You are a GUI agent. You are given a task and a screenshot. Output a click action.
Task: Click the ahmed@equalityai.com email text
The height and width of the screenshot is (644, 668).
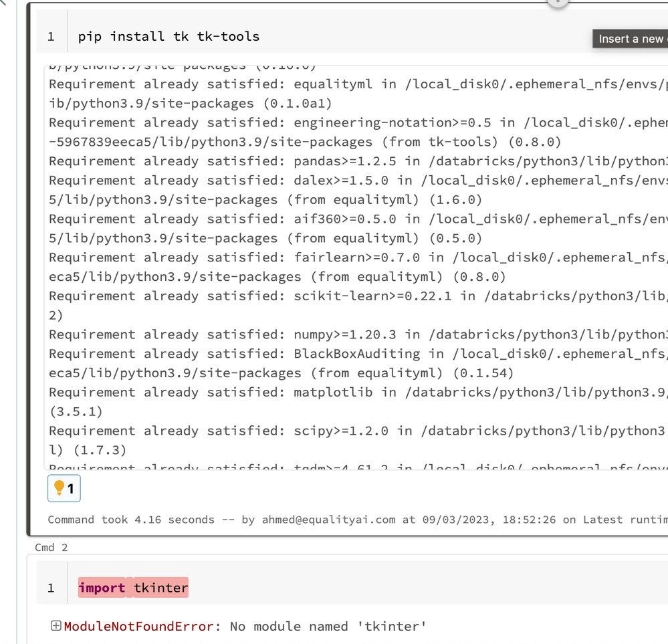327,520
